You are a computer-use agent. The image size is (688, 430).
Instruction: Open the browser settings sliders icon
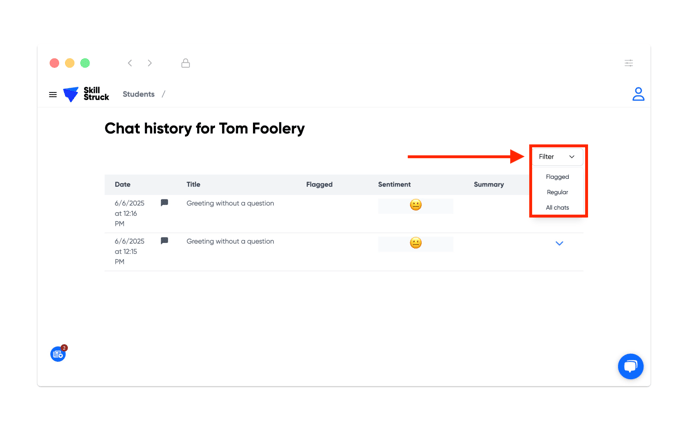[629, 63]
